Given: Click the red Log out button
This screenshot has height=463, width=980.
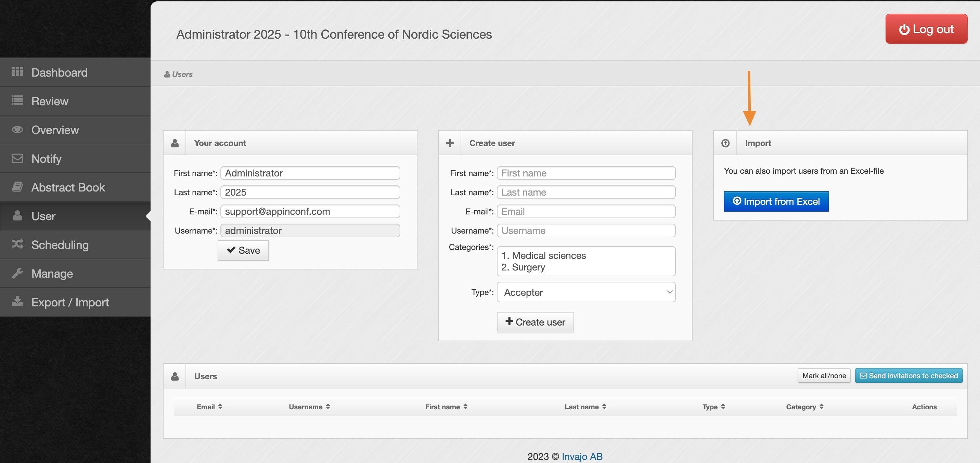Looking at the screenshot, I should pyautogui.click(x=926, y=29).
